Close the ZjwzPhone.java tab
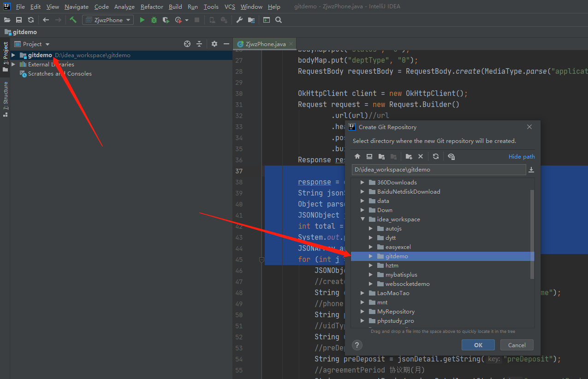This screenshot has height=379, width=588. 291,44
